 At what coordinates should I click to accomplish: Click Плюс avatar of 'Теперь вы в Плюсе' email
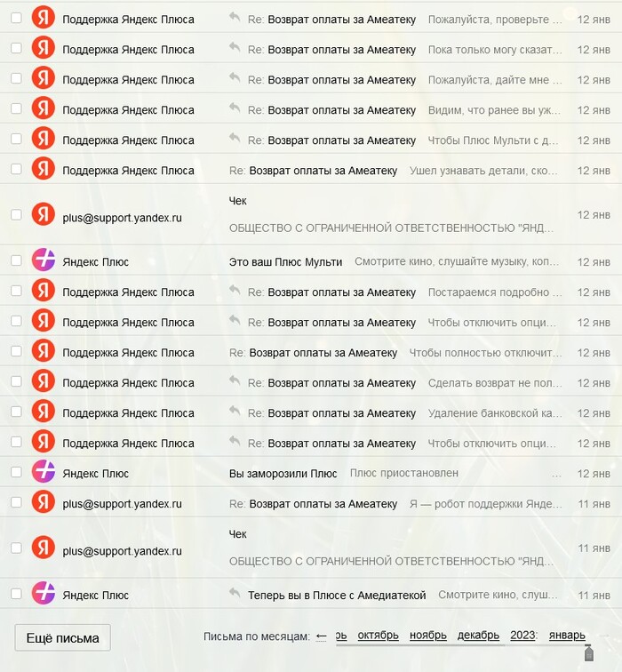click(44, 594)
